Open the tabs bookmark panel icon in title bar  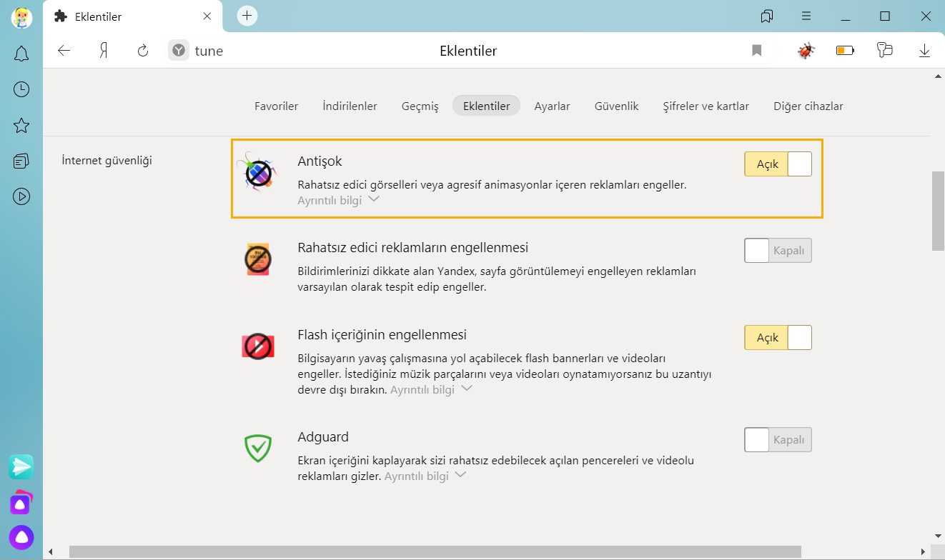click(x=767, y=16)
